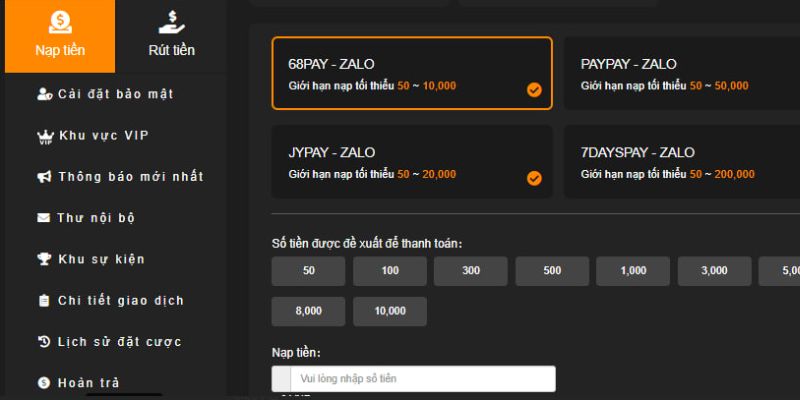Click the VIP crown icon
Screen dimensions: 800x400
(x=45, y=137)
